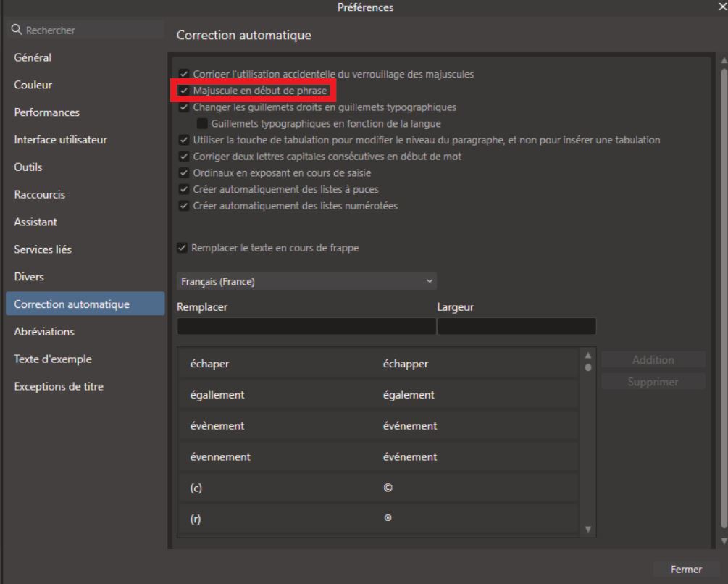728x584 pixels.
Task: Click the Addition button
Action: 653,360
